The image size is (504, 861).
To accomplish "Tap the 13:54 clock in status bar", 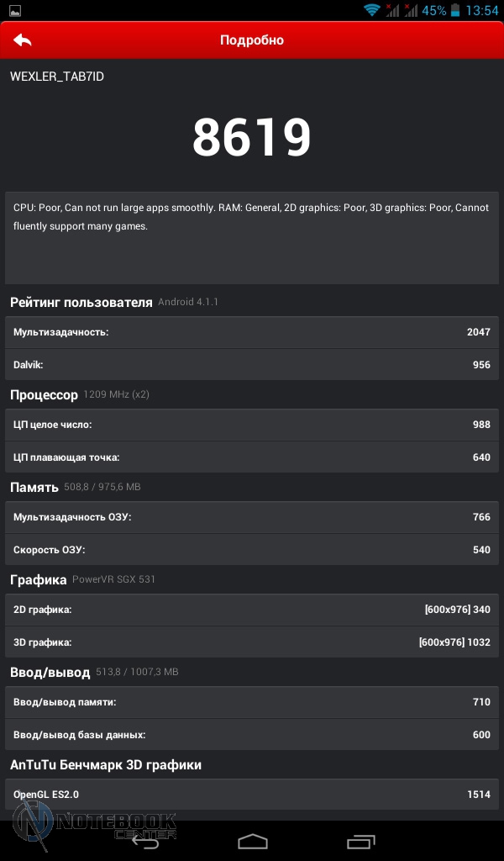I will [482, 10].
